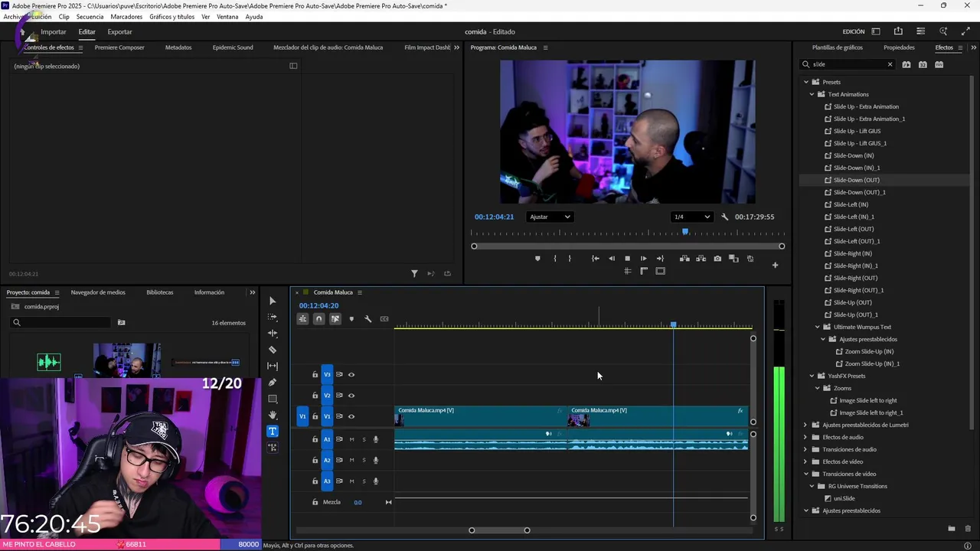Toggle insert sequences as nests
Viewport: 980px width, 551px height.
coord(303,319)
